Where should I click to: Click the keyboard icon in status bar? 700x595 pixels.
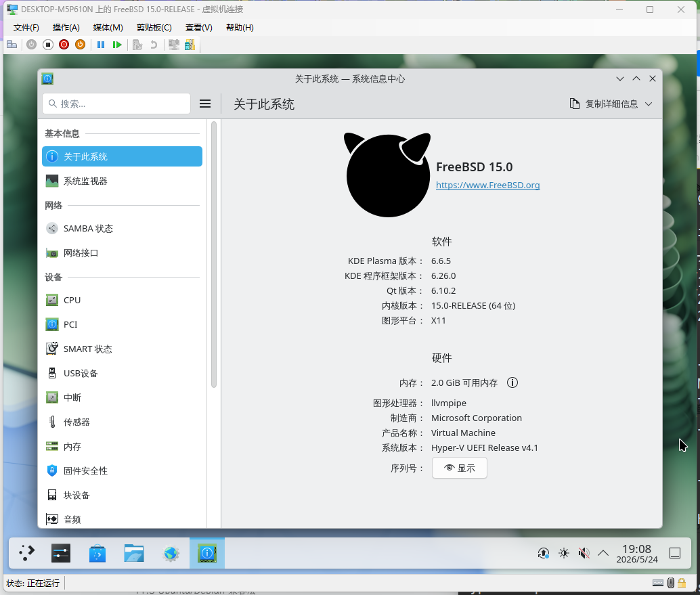[658, 583]
